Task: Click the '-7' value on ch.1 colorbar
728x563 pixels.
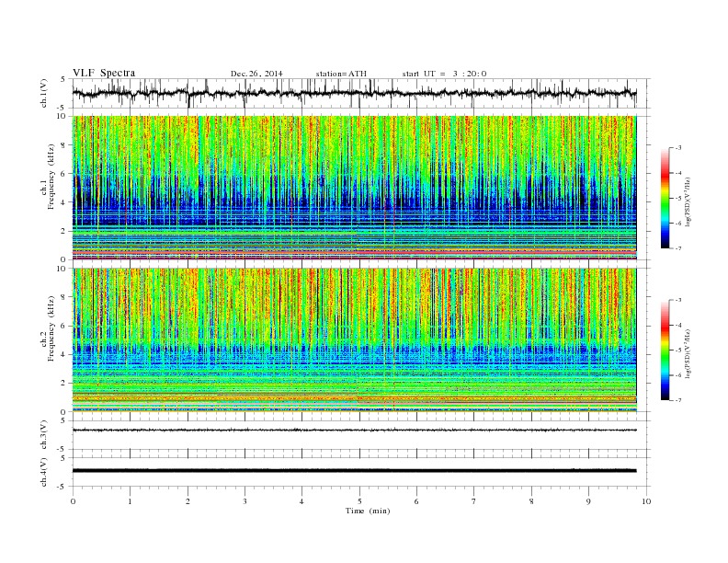Action: [x=677, y=248]
